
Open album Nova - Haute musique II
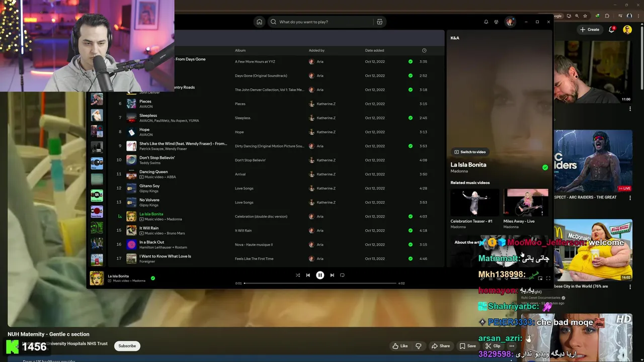pyautogui.click(x=254, y=244)
